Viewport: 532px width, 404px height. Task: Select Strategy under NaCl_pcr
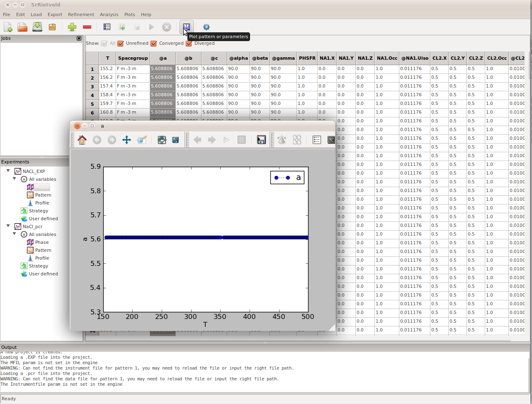(39, 266)
